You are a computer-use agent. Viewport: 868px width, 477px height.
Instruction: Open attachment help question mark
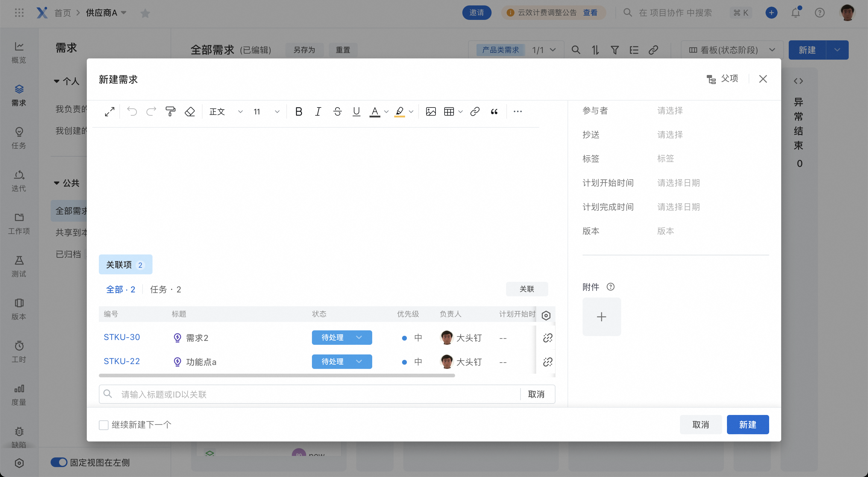[611, 287]
